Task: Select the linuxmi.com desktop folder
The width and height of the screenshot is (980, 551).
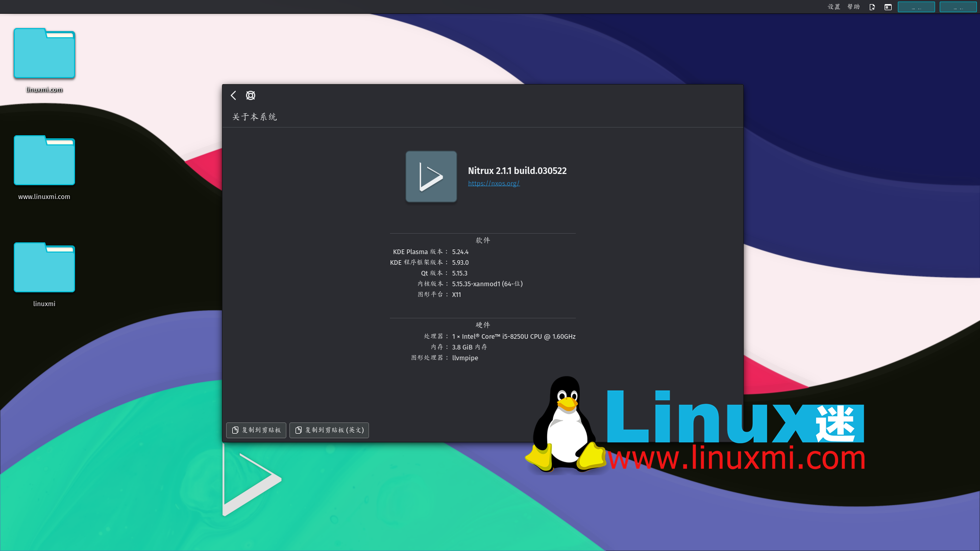Action: [x=44, y=60]
